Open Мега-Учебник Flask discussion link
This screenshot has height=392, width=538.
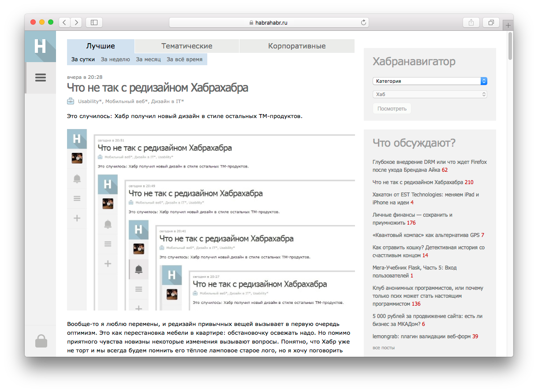(x=415, y=271)
